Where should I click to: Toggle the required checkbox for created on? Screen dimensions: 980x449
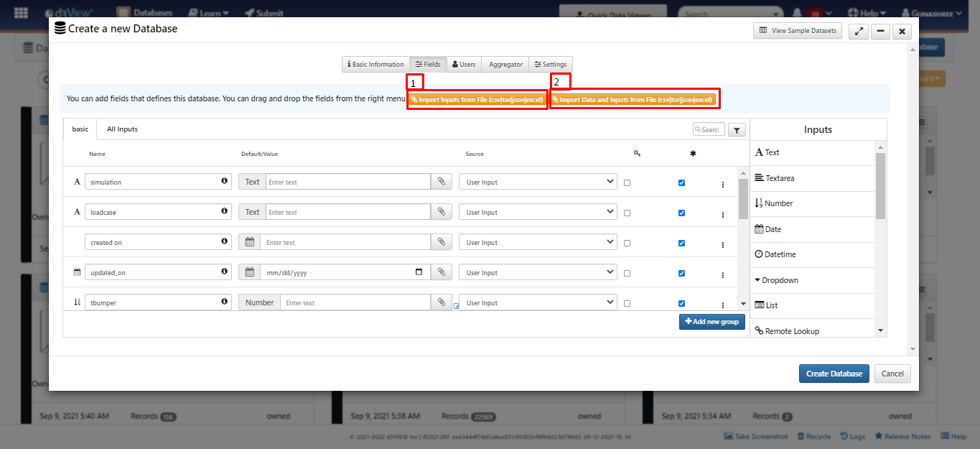[x=681, y=243]
